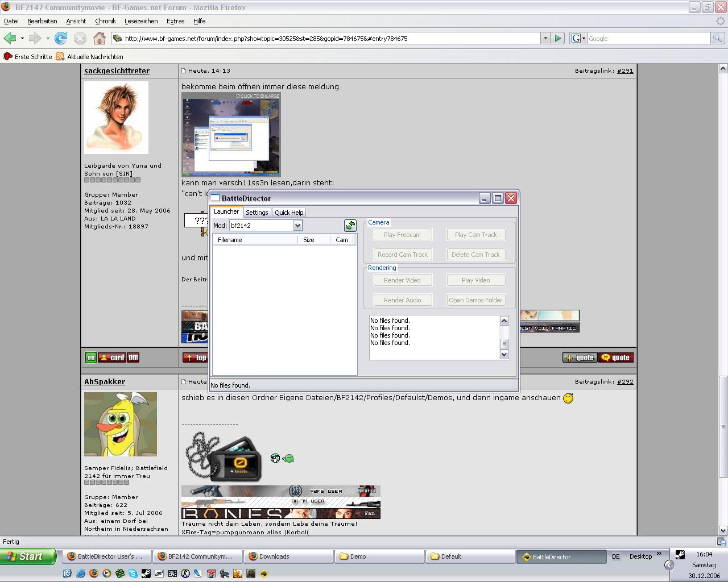Switch to the Settings tab
This screenshot has width=728, height=582.
coord(257,213)
